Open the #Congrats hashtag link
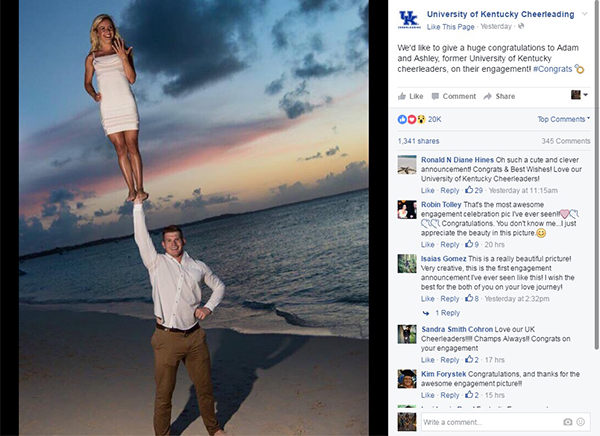The height and width of the screenshot is (436, 600). click(x=558, y=69)
